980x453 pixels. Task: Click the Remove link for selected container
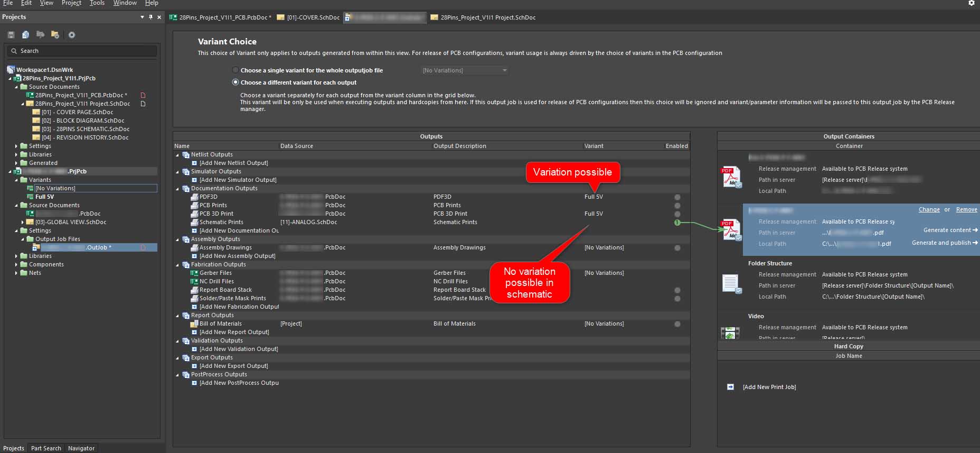click(966, 210)
